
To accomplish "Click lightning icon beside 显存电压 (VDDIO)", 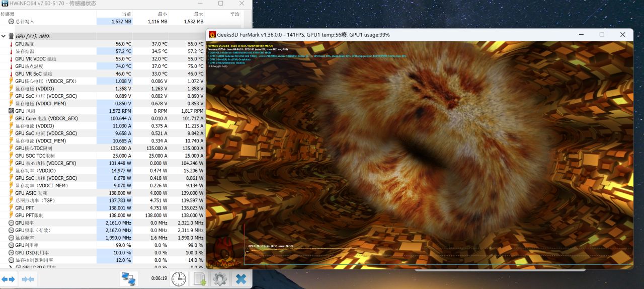I will pyautogui.click(x=11, y=89).
